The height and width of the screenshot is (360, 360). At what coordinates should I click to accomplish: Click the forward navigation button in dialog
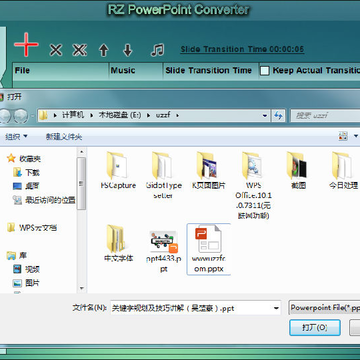[21, 116]
